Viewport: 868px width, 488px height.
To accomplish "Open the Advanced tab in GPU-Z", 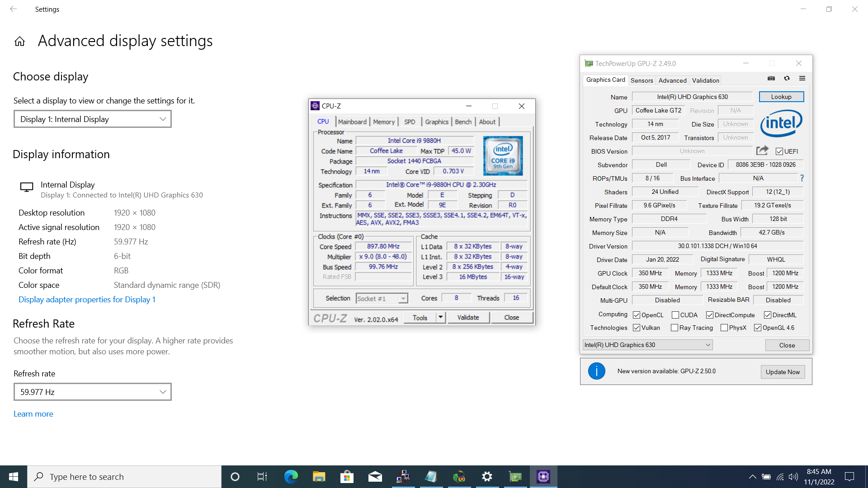I will 672,80.
